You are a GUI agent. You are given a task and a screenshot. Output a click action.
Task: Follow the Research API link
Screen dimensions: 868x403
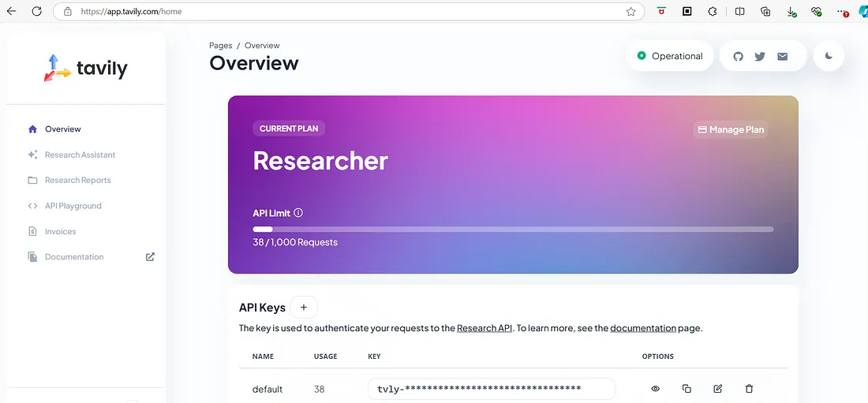[x=485, y=328]
